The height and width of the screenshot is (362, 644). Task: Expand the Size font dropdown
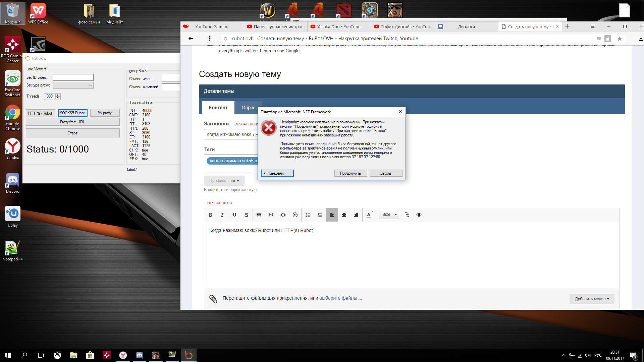click(389, 215)
